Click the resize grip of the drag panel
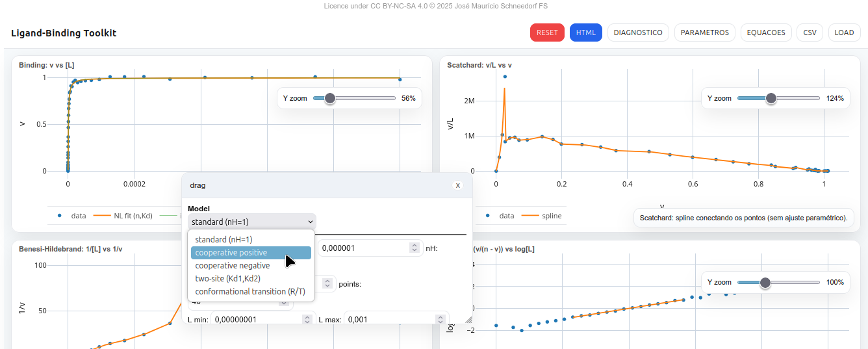This screenshot has height=349, width=868. click(467, 319)
